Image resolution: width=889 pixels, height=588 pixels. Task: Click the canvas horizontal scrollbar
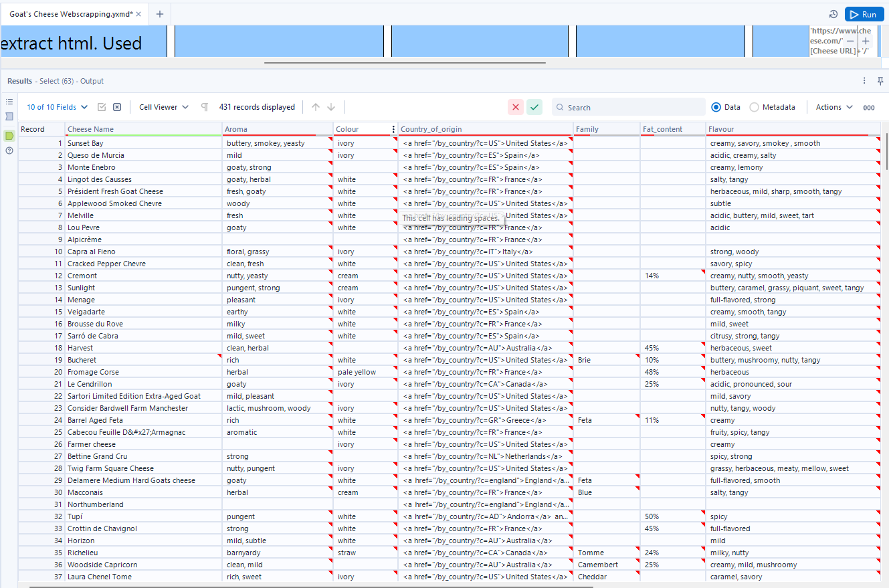[x=405, y=63]
